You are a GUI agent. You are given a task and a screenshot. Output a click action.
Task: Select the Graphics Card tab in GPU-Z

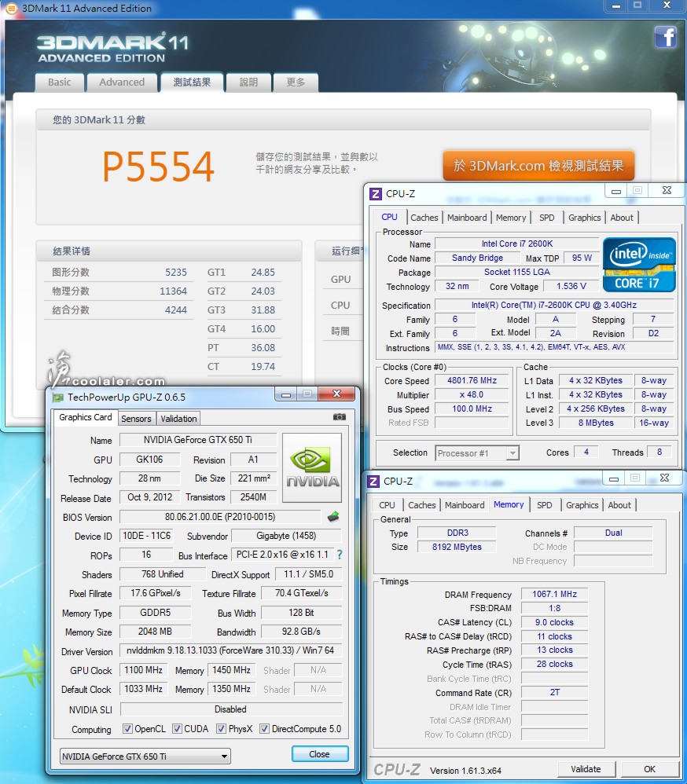86,417
